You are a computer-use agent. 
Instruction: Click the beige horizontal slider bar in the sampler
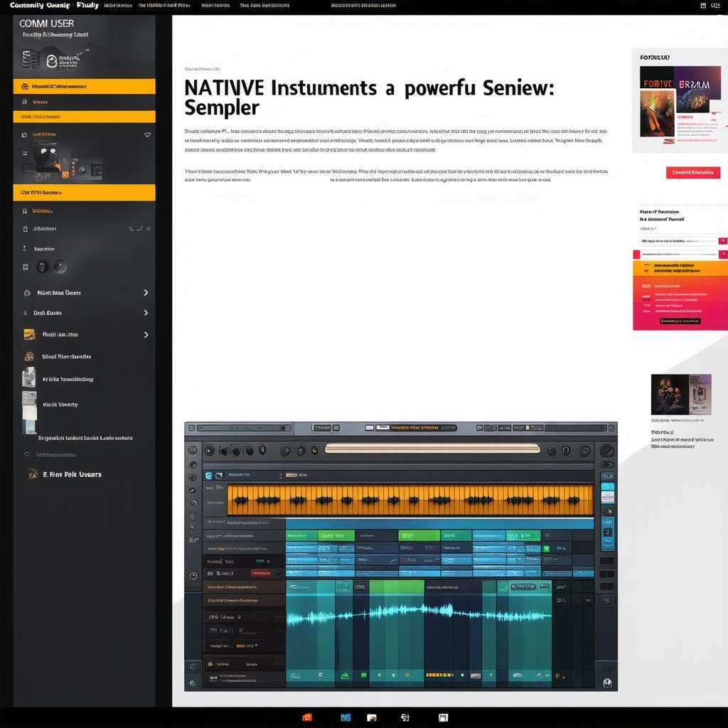pos(432,448)
